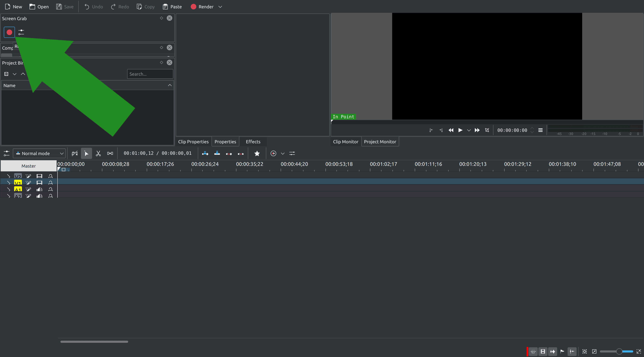Switch to Properties tab
This screenshot has width=644, height=357.
point(225,142)
